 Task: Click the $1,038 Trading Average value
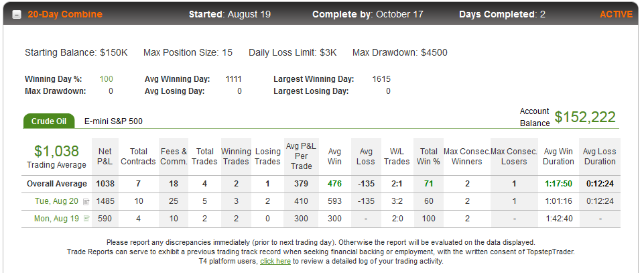pyautogui.click(x=56, y=152)
